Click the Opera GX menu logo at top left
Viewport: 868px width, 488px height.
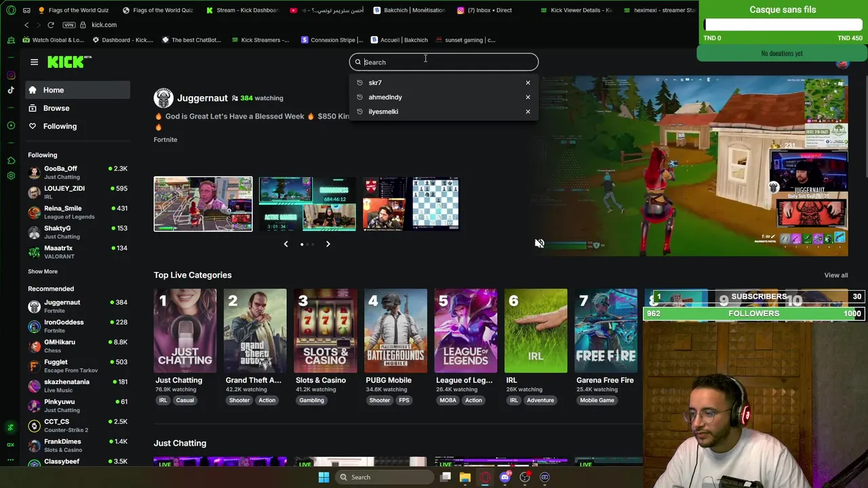(x=11, y=10)
